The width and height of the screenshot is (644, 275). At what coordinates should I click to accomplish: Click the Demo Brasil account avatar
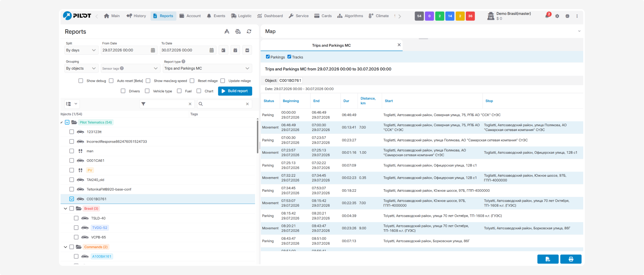point(491,16)
